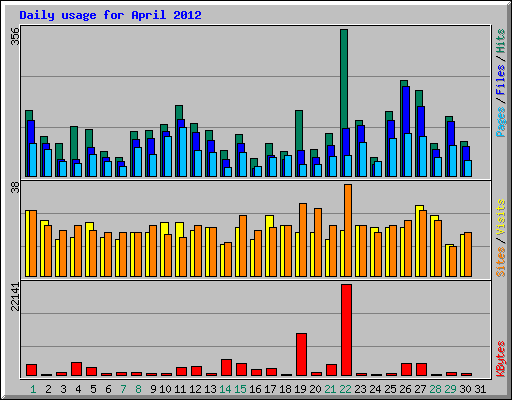
Task: Click day 1 on the x-axis
Action: pyautogui.click(x=33, y=389)
